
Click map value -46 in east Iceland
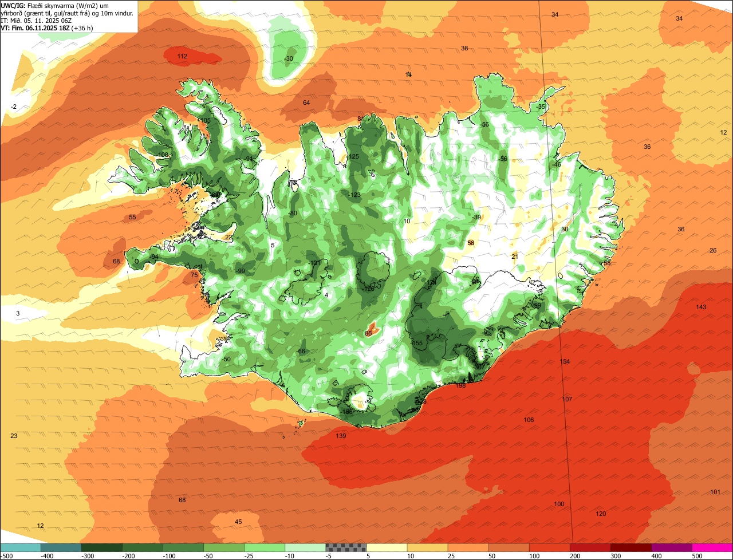556,164
